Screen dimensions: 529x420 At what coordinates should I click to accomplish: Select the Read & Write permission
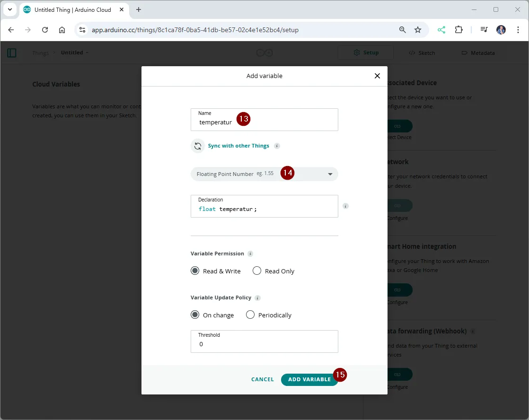pyautogui.click(x=195, y=271)
